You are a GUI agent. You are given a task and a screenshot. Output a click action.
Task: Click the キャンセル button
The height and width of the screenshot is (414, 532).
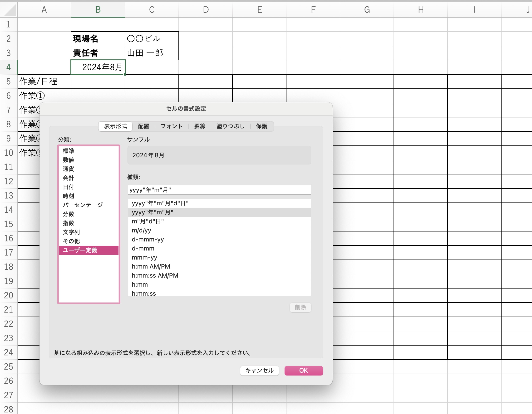pyautogui.click(x=259, y=371)
